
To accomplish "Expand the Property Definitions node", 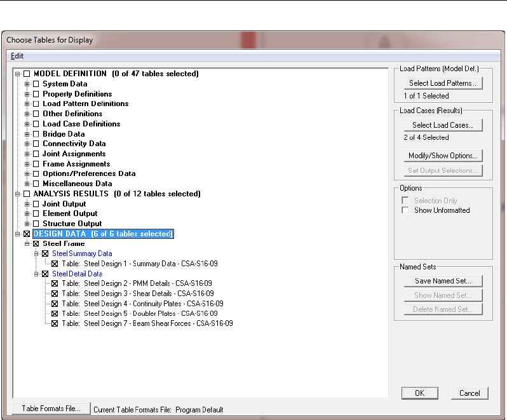I will 27,94.
